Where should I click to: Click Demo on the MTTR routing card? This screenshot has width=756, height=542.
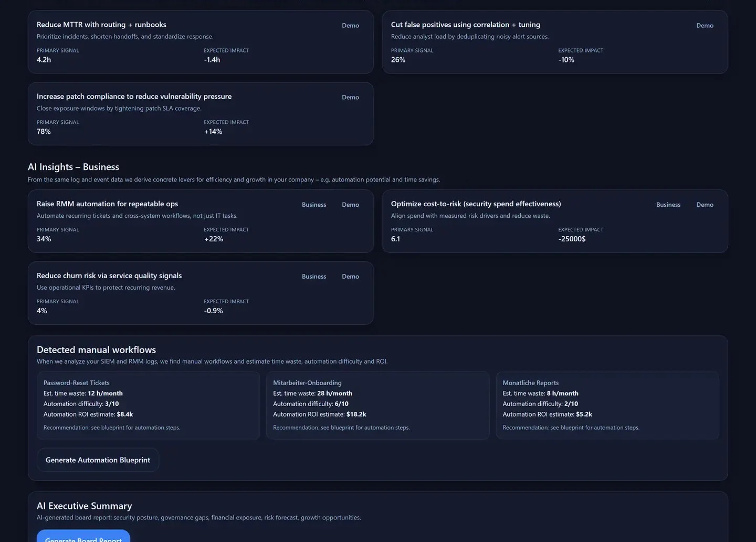(x=350, y=25)
